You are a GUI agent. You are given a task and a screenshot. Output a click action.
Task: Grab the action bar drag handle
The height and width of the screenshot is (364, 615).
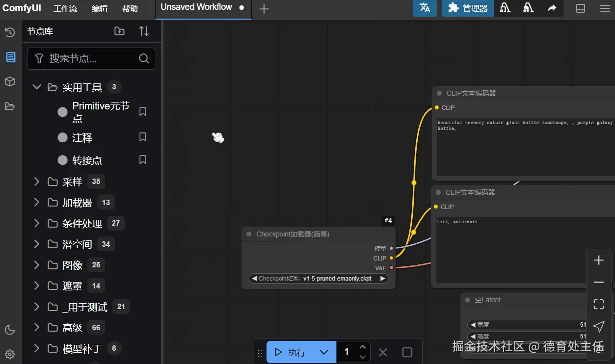pyautogui.click(x=260, y=352)
